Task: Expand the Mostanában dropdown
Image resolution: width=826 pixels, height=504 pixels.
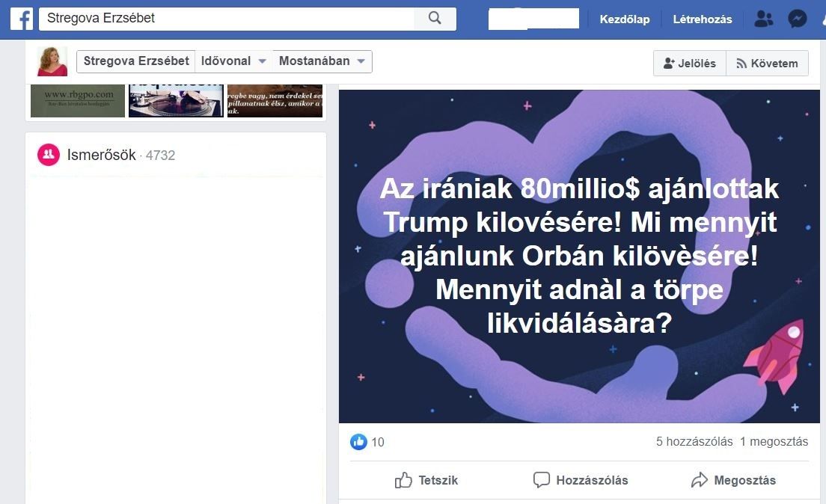Action: (x=322, y=61)
